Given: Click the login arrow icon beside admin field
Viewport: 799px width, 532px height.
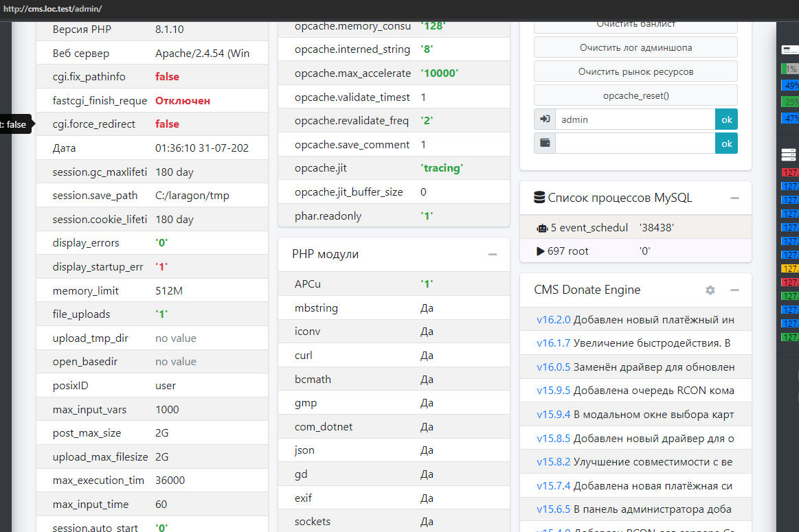Looking at the screenshot, I should click(545, 119).
